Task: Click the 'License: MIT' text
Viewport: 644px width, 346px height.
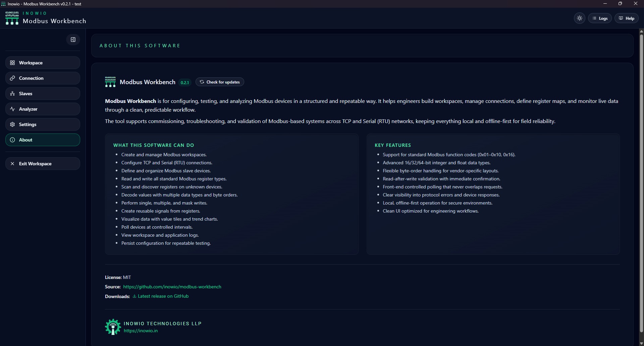Action: coord(118,277)
